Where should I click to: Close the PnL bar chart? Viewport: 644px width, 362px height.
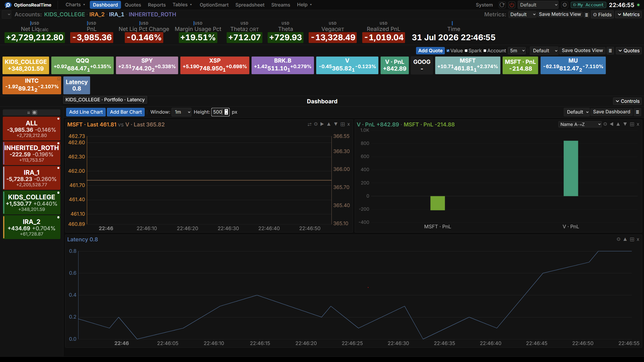[638, 124]
